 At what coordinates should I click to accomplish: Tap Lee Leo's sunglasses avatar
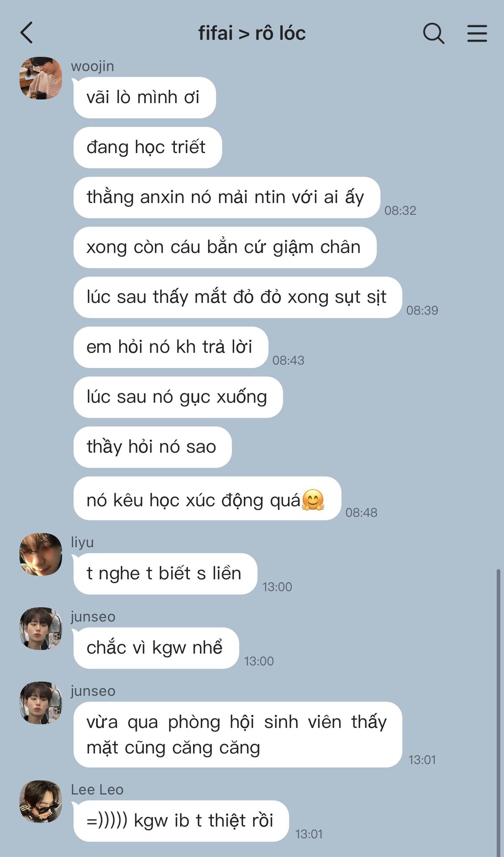[x=41, y=801]
